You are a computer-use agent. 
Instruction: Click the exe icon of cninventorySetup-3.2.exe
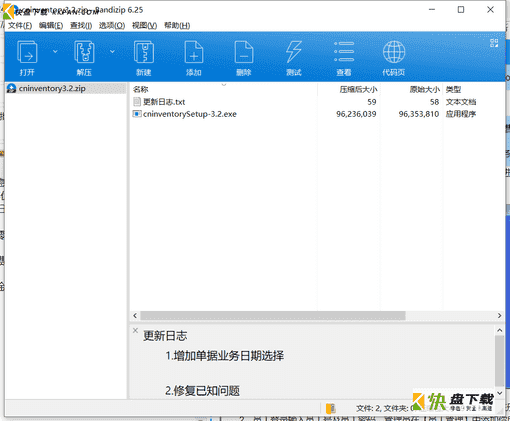(137, 114)
